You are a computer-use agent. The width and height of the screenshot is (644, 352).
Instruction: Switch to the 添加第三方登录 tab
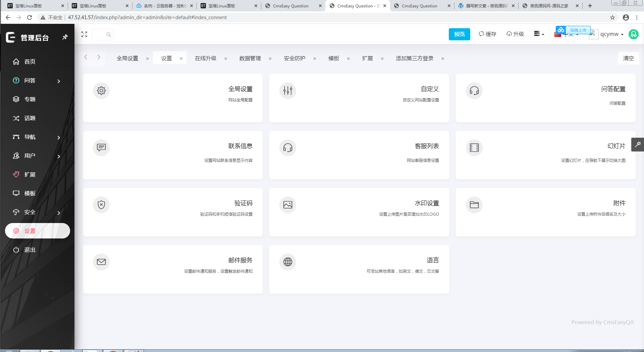[x=415, y=58]
